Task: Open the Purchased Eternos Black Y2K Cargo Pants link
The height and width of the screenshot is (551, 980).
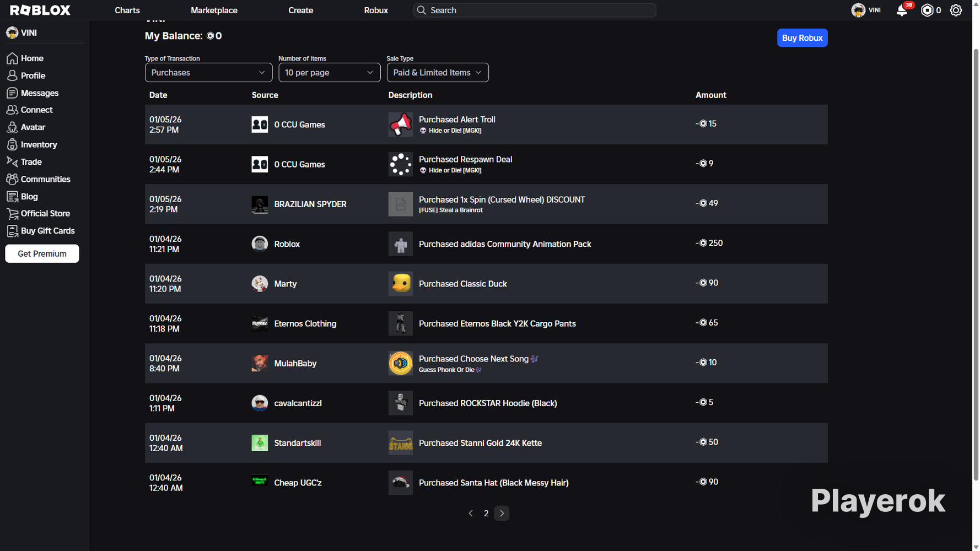Action: pyautogui.click(x=497, y=324)
